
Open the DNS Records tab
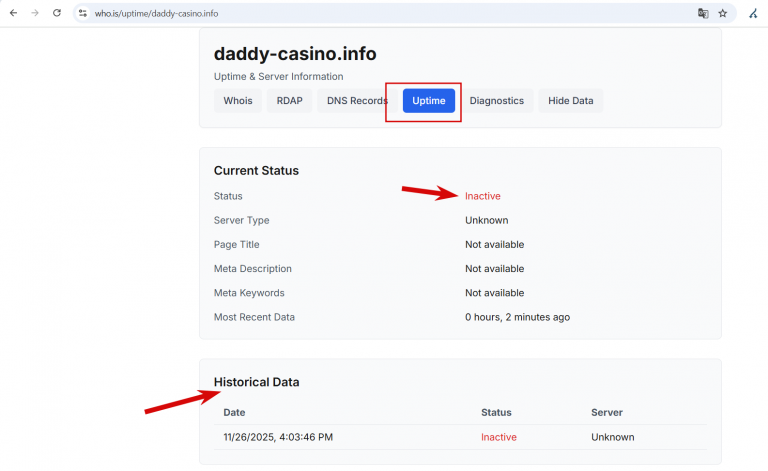pyautogui.click(x=357, y=101)
